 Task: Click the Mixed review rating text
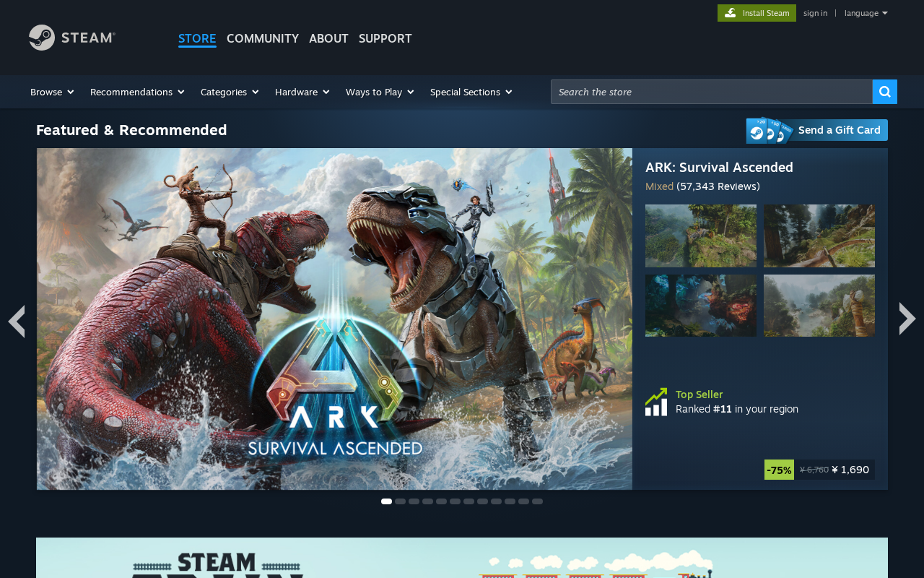659,186
